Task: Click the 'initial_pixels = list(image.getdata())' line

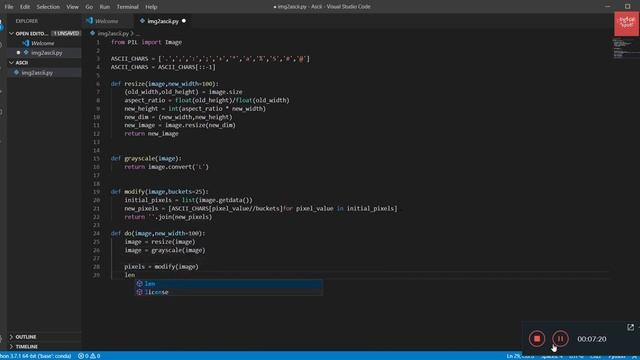Action: click(x=188, y=200)
